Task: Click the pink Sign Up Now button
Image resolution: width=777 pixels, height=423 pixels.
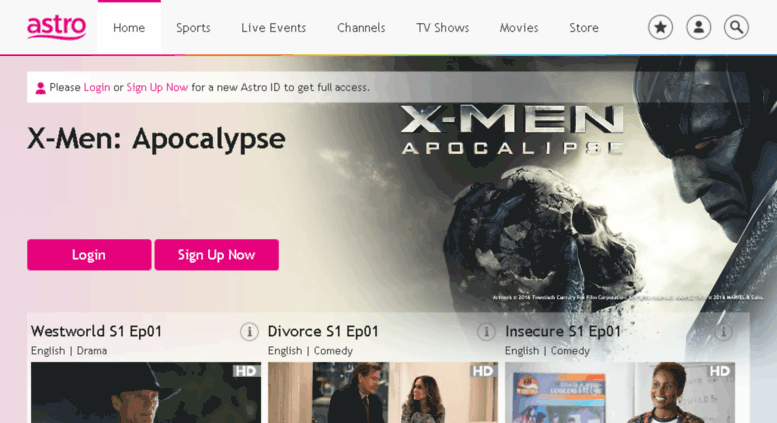Action: 217,255
